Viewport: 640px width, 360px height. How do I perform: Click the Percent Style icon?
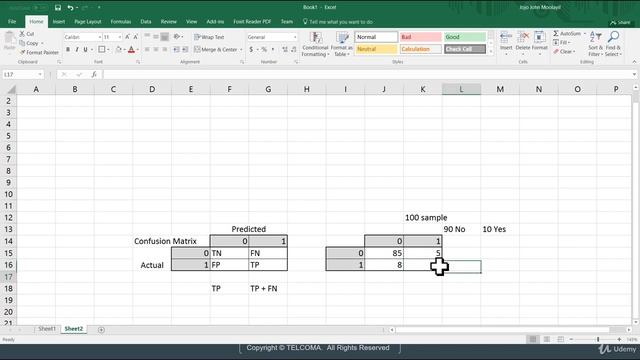point(264,49)
